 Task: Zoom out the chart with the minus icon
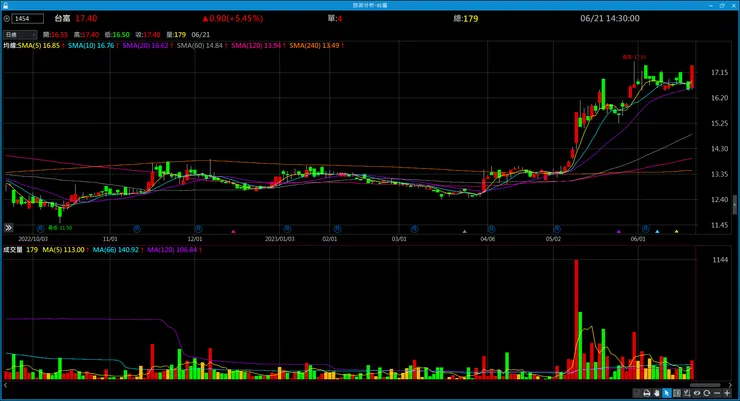717,393
